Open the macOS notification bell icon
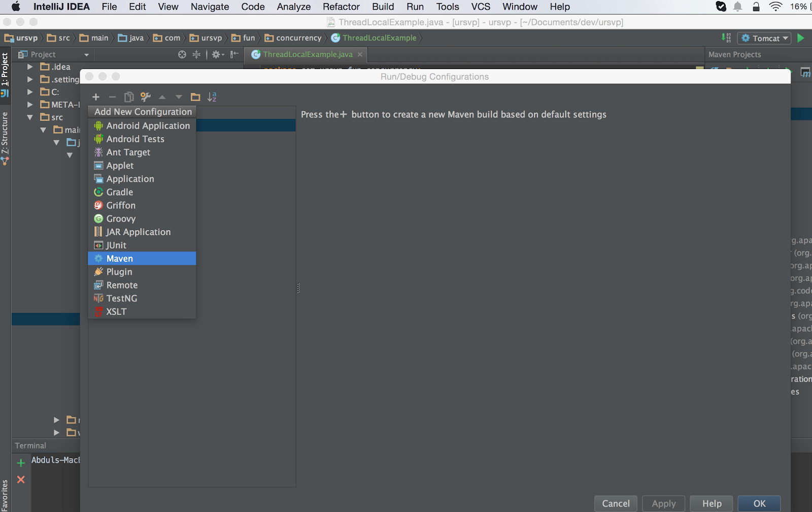 (x=738, y=7)
